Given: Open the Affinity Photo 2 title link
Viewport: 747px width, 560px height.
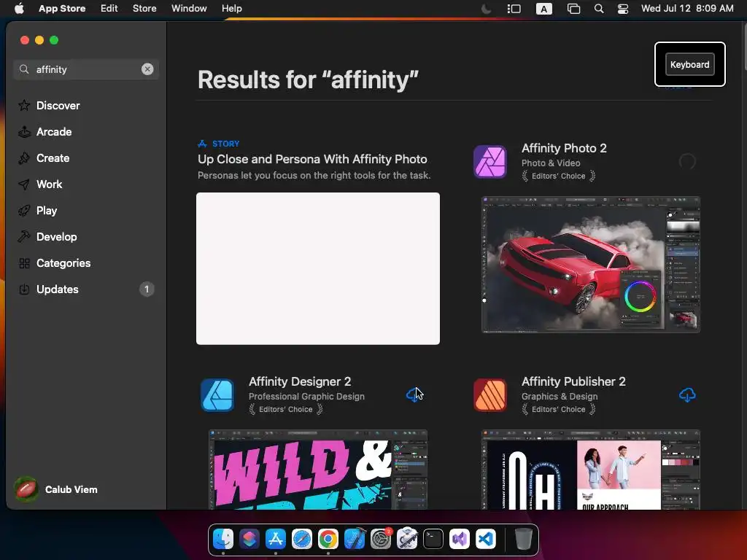Looking at the screenshot, I should click(x=564, y=148).
